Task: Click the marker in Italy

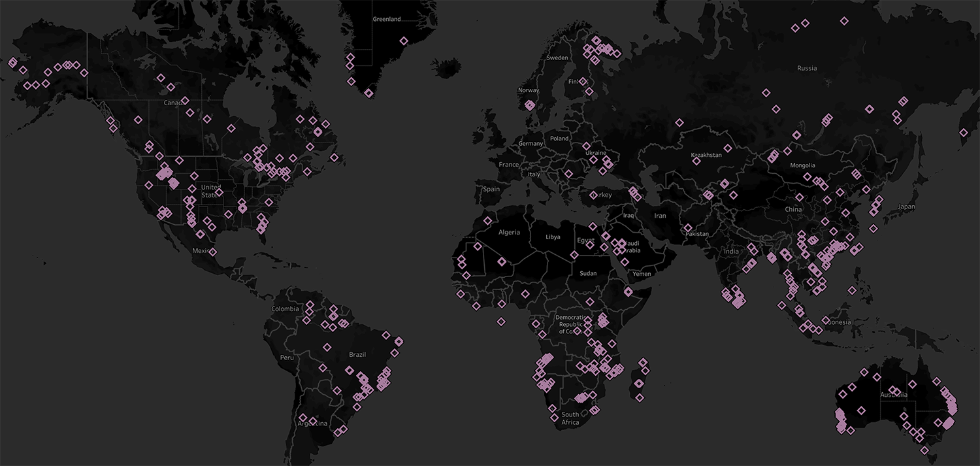Action: pos(568,174)
